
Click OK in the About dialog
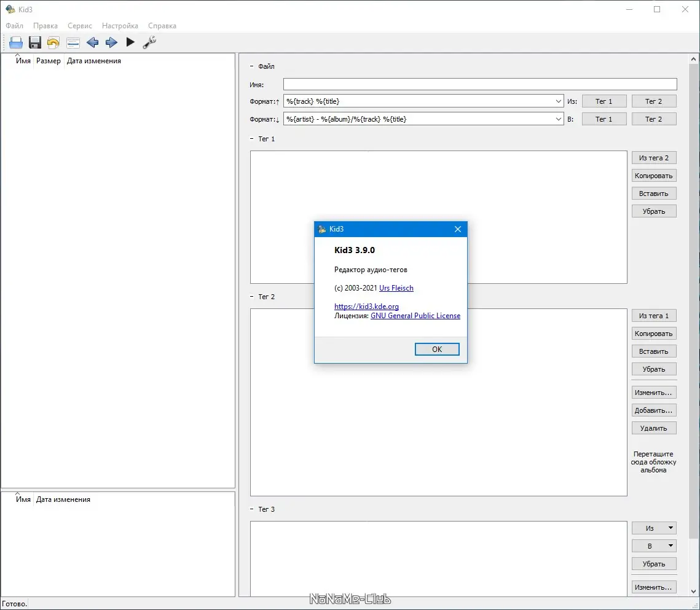pyautogui.click(x=437, y=350)
